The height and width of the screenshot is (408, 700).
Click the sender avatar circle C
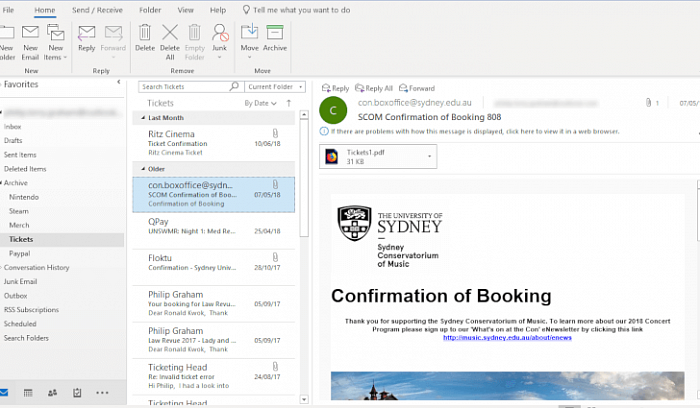pyautogui.click(x=333, y=110)
